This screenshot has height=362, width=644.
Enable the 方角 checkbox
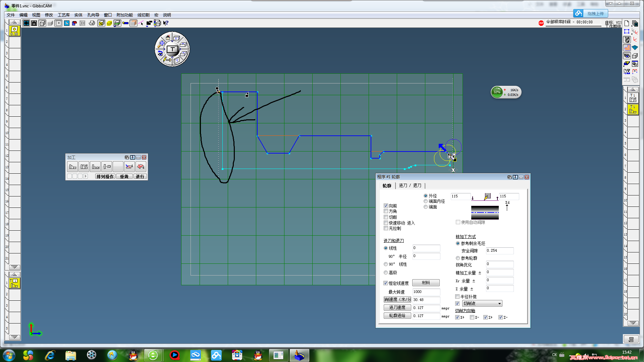coord(386,211)
